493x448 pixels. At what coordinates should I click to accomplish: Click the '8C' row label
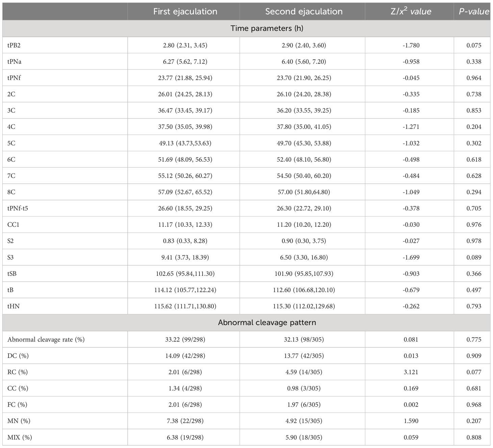(x=11, y=192)
